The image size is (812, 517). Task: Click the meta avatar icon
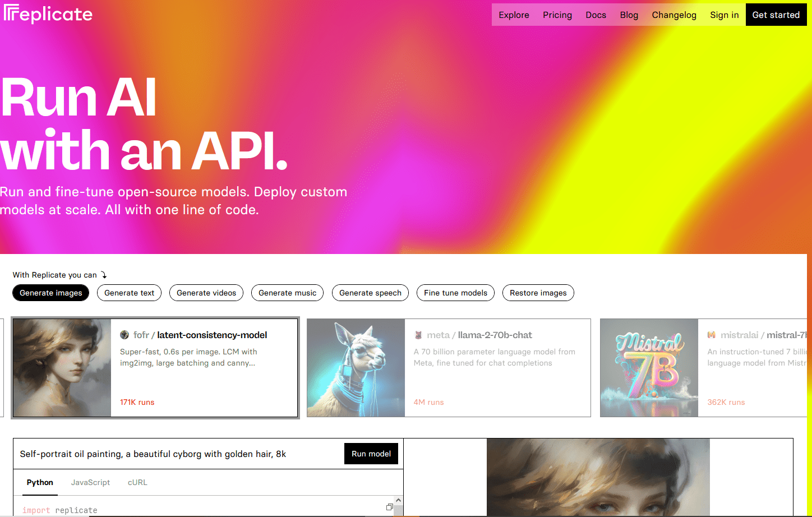[418, 335]
